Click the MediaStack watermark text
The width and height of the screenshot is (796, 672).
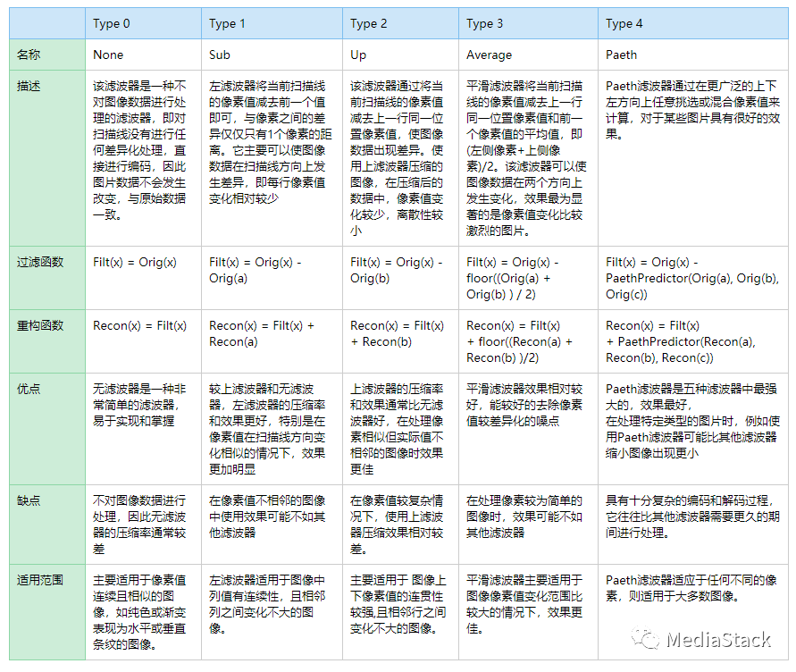point(717,639)
